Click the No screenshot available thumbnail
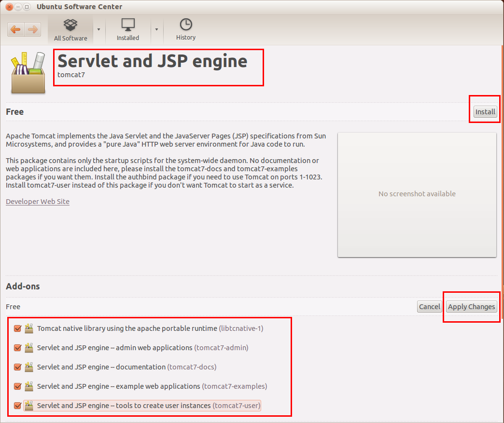 tap(417, 195)
